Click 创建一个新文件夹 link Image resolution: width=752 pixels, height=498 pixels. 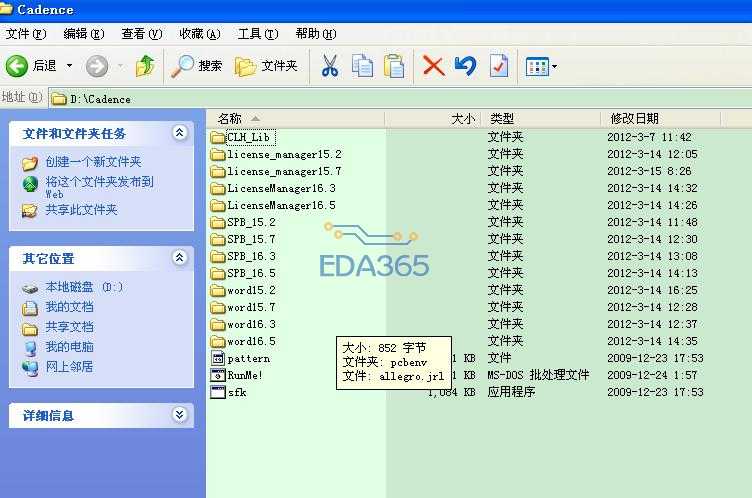[93, 162]
